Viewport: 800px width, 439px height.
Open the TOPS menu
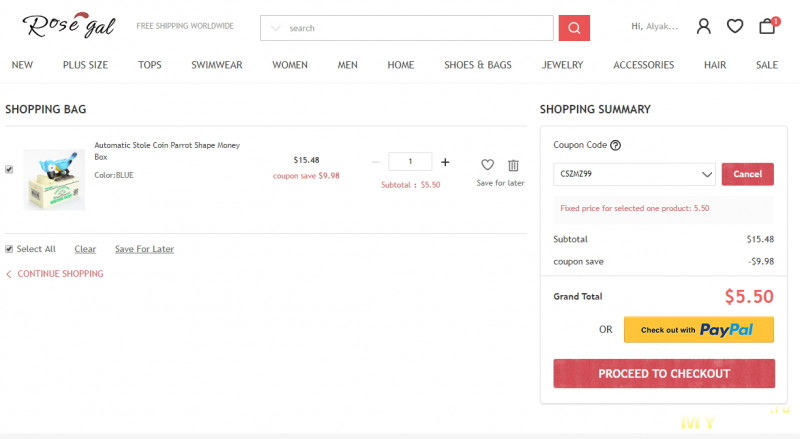149,65
